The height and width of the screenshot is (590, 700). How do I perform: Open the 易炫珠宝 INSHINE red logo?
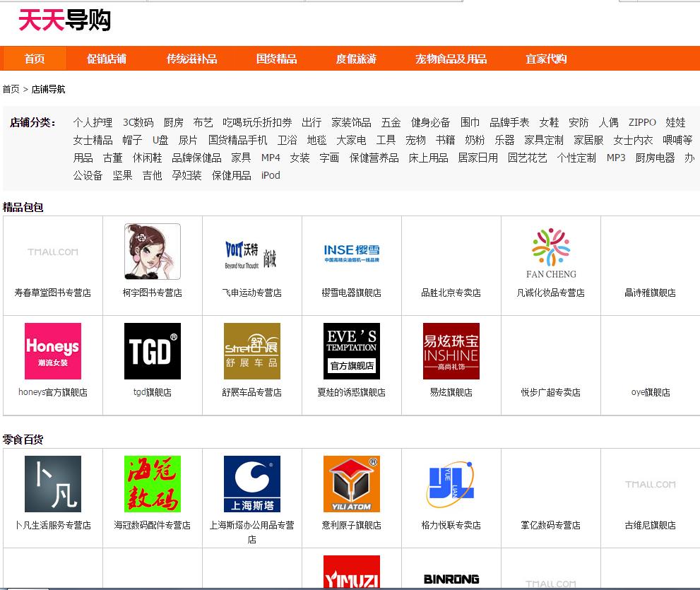pyautogui.click(x=451, y=351)
